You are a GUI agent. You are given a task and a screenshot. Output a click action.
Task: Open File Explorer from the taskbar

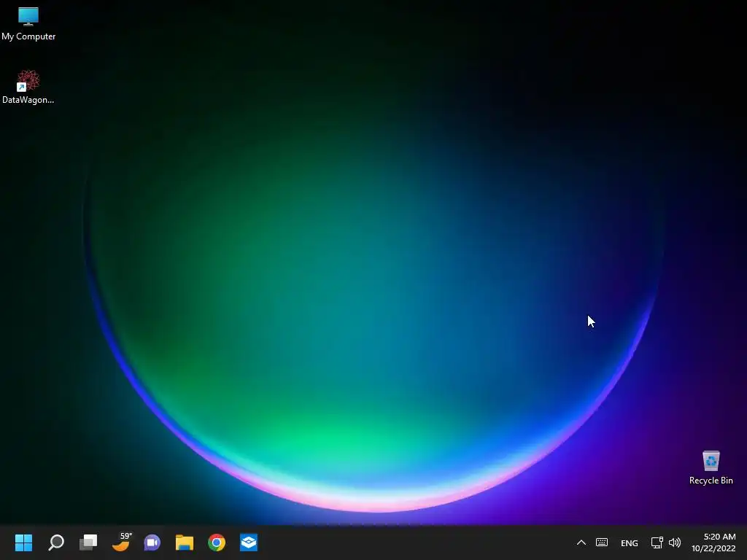pyautogui.click(x=185, y=542)
